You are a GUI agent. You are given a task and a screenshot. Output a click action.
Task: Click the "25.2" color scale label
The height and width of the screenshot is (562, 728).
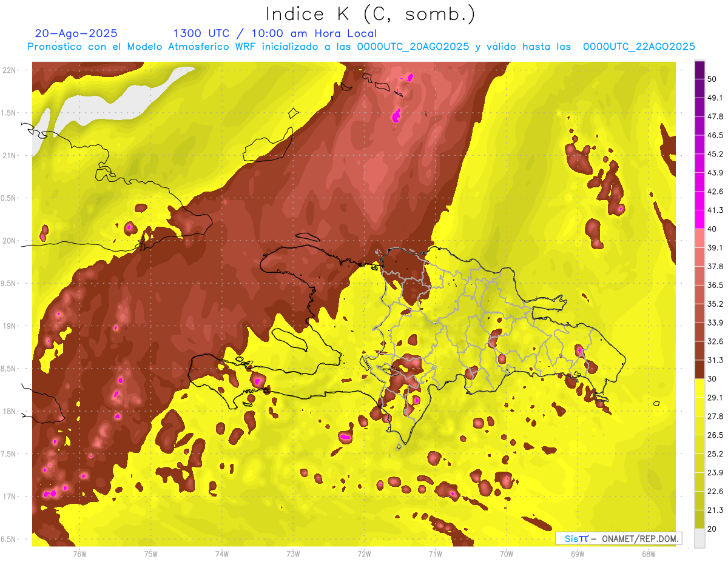click(715, 454)
